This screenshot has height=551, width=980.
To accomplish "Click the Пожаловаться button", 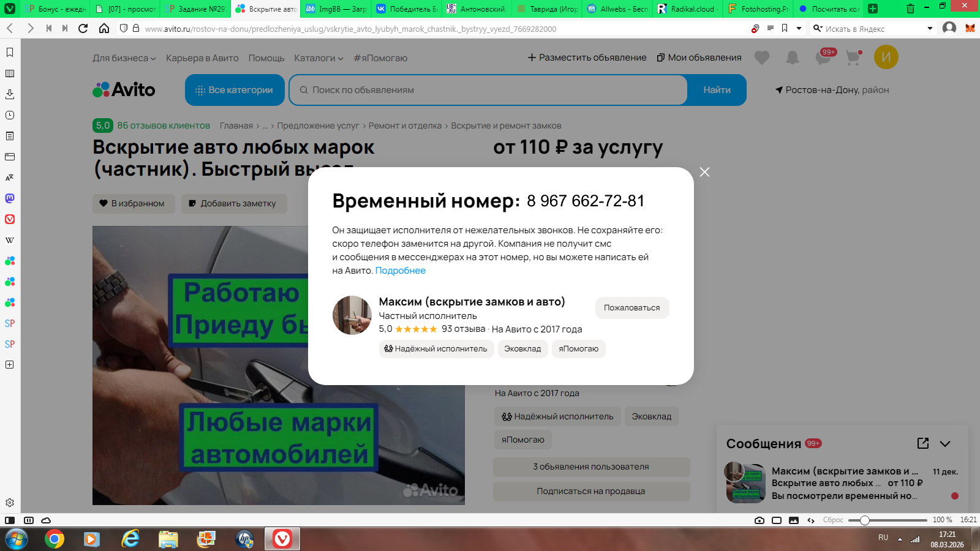I will (x=632, y=308).
